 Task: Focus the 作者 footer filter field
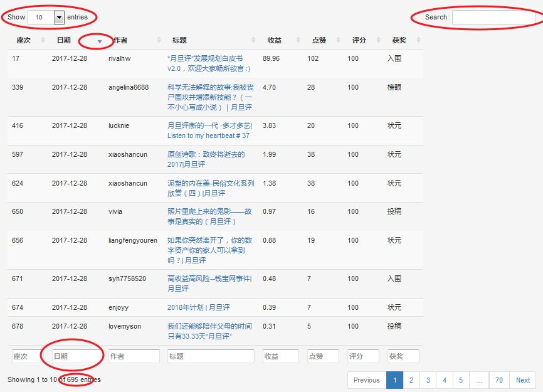tap(134, 356)
